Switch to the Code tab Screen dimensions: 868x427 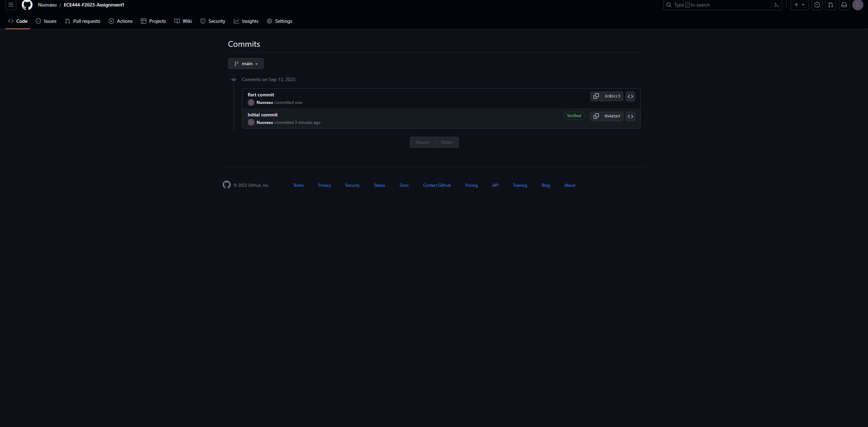point(18,21)
